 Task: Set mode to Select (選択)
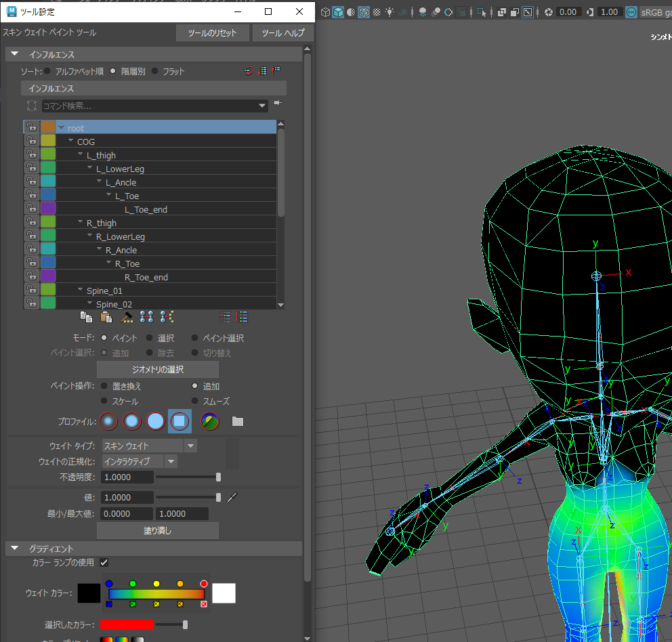[x=150, y=338]
